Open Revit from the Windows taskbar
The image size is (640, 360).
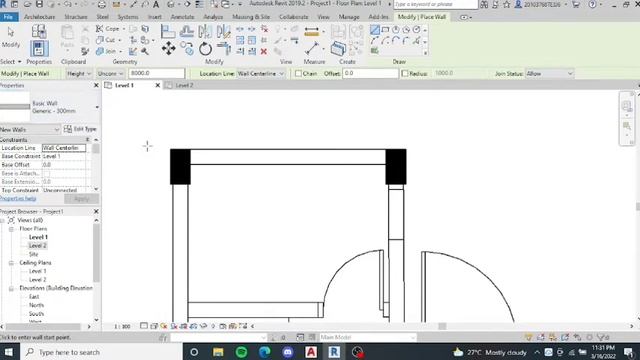[x=334, y=352]
